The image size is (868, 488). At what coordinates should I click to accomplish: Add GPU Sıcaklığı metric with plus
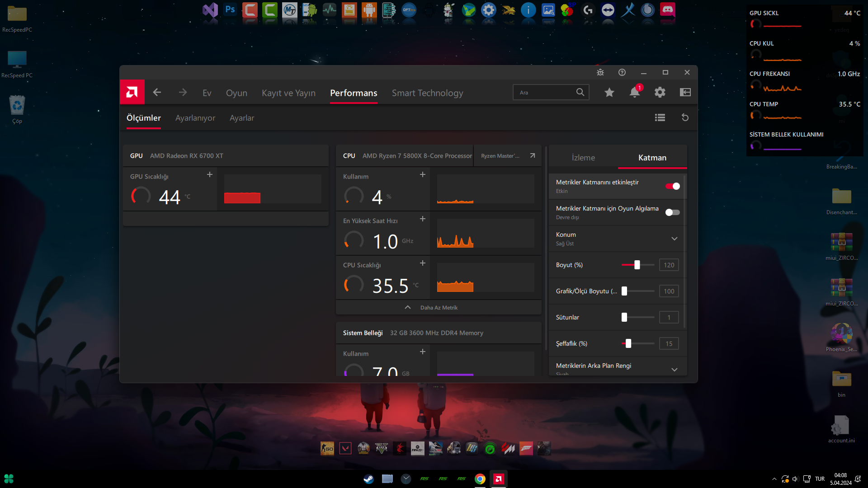[210, 174]
